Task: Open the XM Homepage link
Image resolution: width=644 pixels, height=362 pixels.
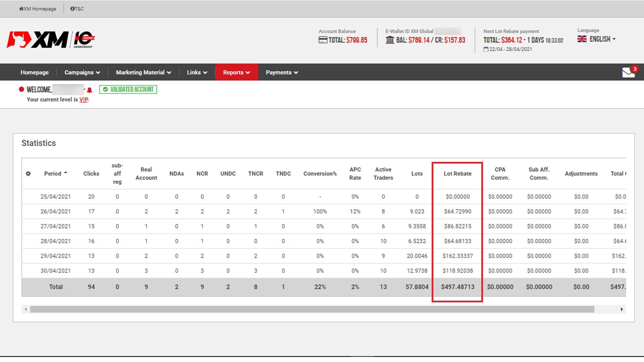Action: (38, 9)
